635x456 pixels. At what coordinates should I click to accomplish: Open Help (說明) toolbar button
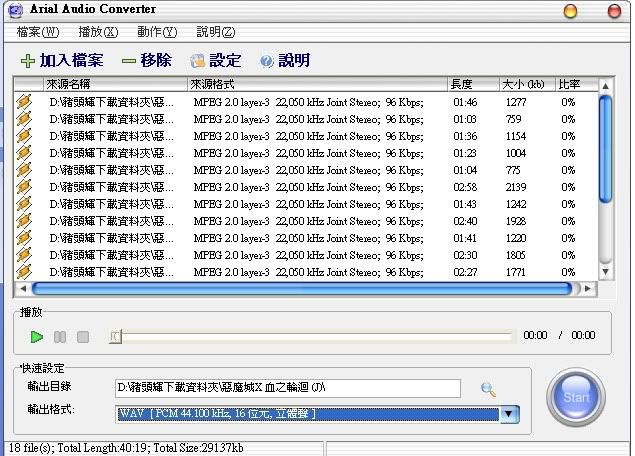pos(285,61)
